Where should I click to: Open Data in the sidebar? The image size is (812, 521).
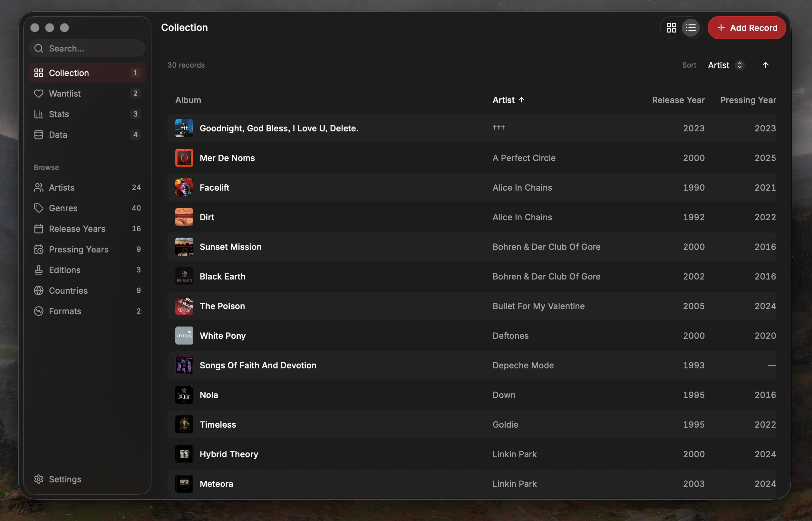click(87, 135)
